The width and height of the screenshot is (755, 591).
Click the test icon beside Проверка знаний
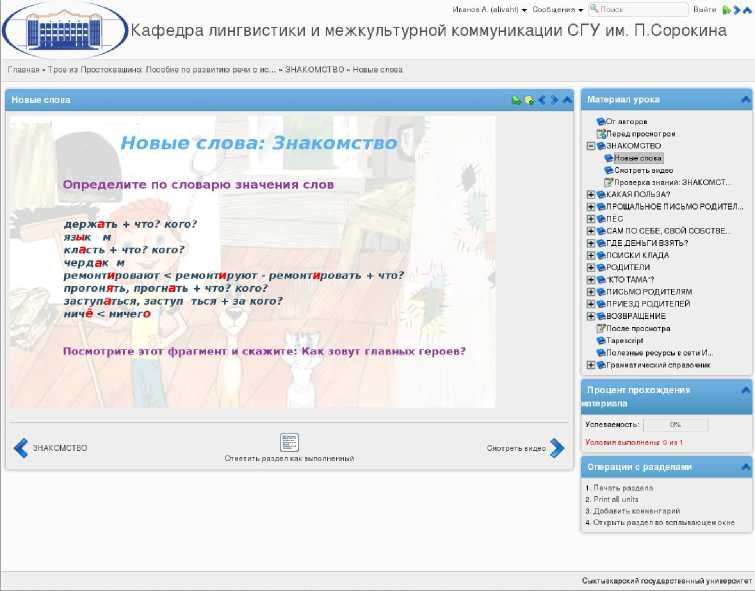point(609,183)
